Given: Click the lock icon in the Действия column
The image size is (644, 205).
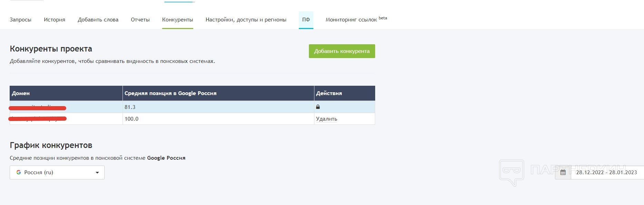Looking at the screenshot, I should [318, 107].
